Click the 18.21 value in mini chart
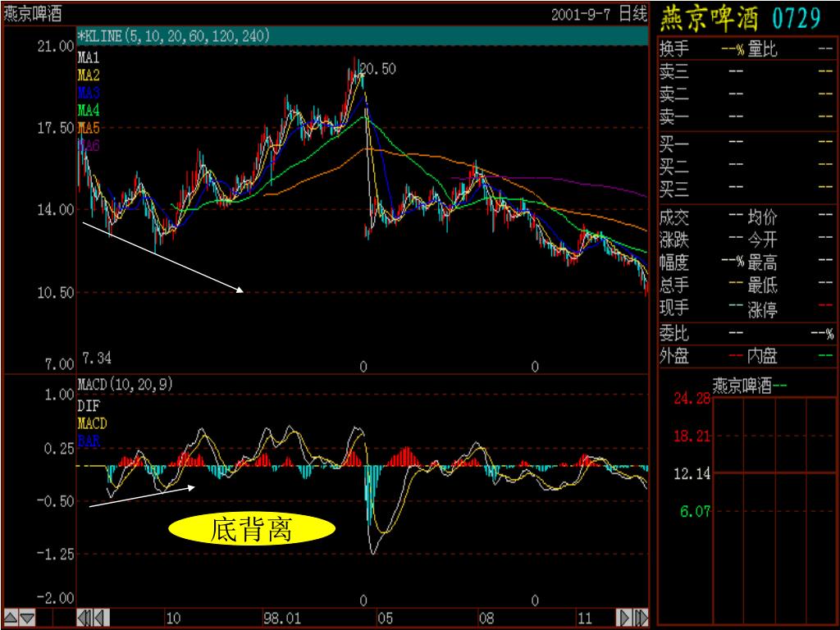 (692, 436)
